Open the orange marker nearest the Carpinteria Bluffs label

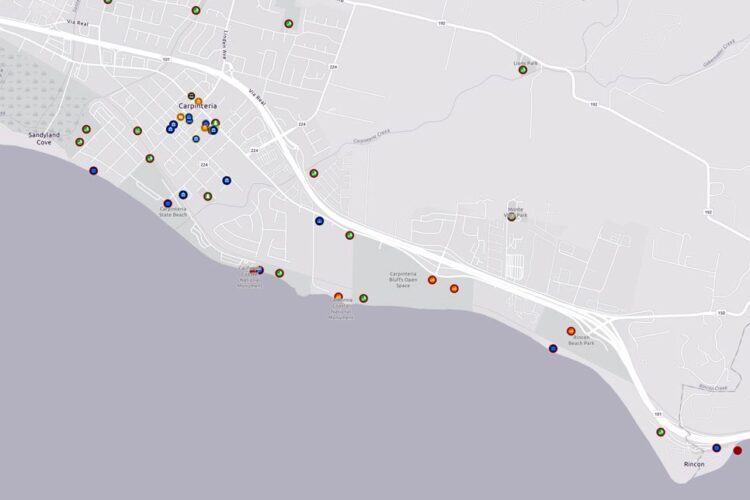(x=432, y=280)
